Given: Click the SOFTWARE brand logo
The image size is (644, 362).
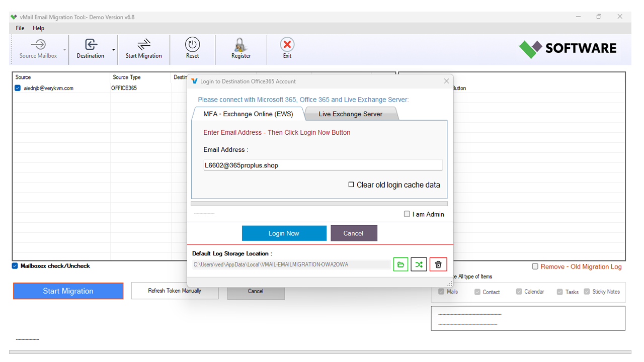Looking at the screenshot, I should [x=568, y=49].
